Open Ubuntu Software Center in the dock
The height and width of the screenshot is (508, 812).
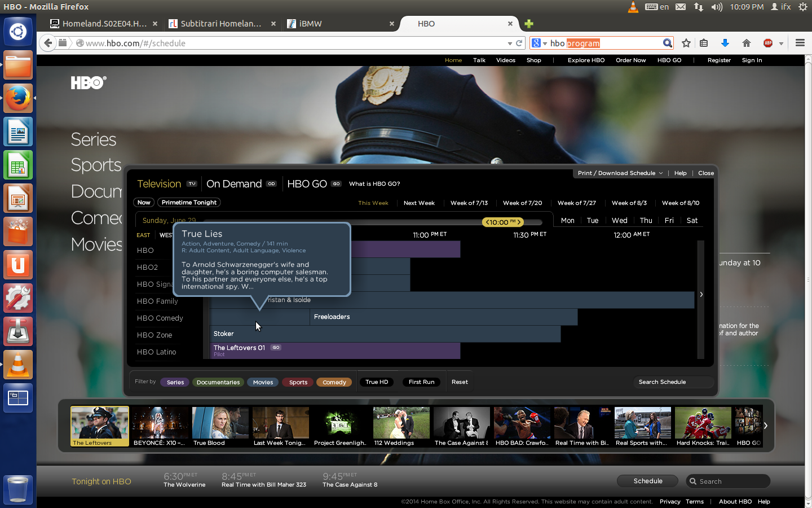18,232
